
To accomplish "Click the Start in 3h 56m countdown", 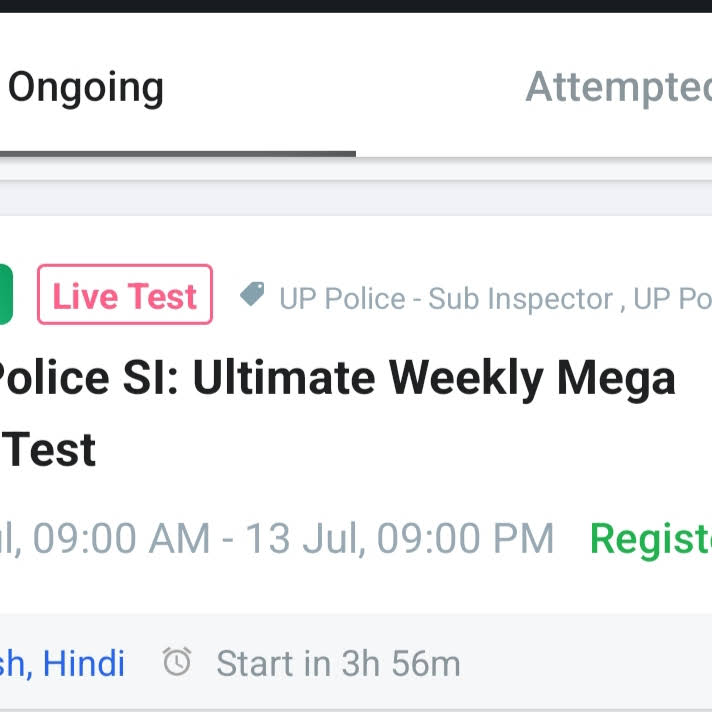I will pyautogui.click(x=338, y=663).
